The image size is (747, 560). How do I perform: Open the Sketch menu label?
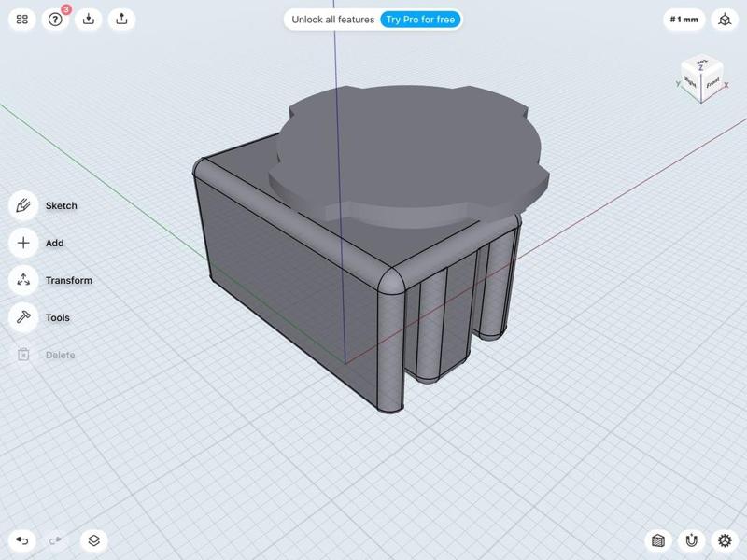tap(62, 205)
